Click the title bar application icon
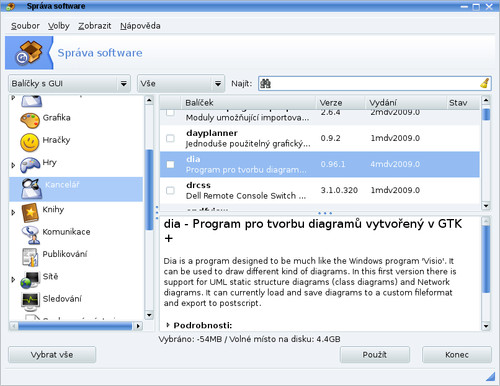 (x=11, y=6)
